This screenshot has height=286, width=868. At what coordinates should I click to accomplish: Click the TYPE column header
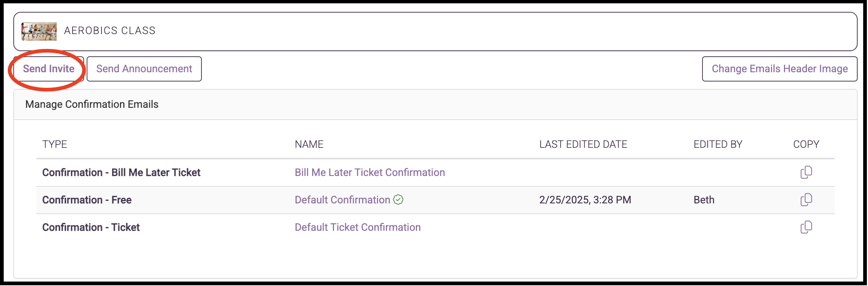click(x=54, y=144)
